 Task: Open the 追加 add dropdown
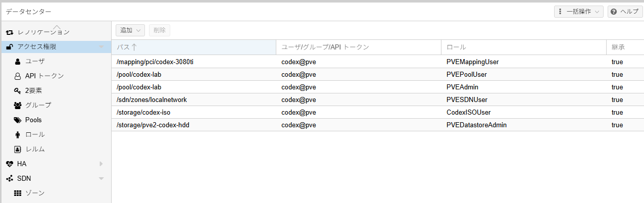(131, 30)
